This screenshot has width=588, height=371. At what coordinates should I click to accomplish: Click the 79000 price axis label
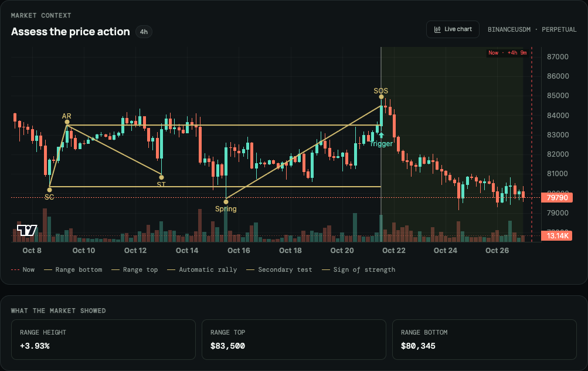[558, 213]
